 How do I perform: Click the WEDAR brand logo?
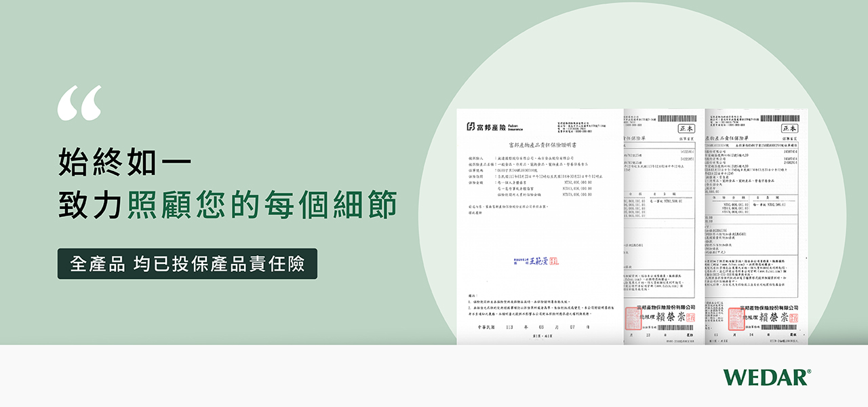tap(767, 377)
